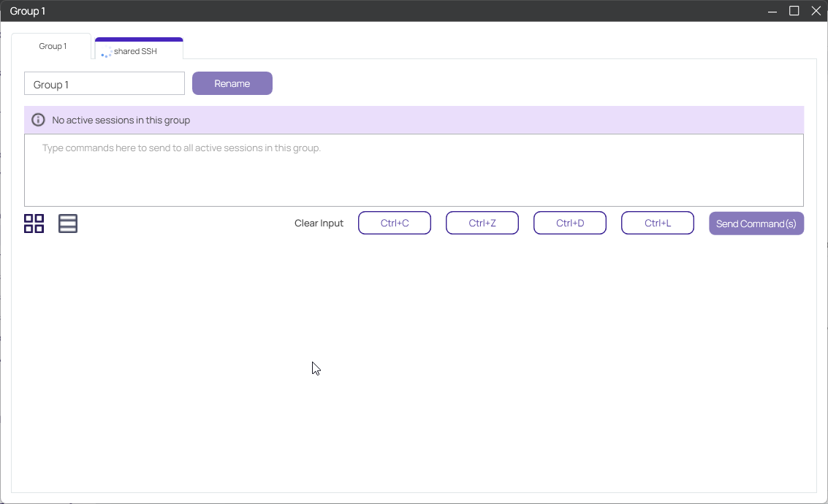Switch to the Group 1 tab
The width and height of the screenshot is (828, 504).
click(52, 46)
